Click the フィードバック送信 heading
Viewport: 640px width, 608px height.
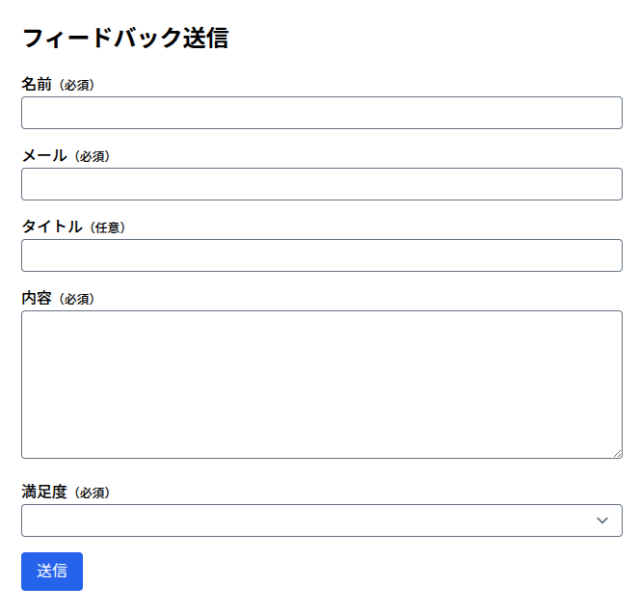[x=125, y=39]
